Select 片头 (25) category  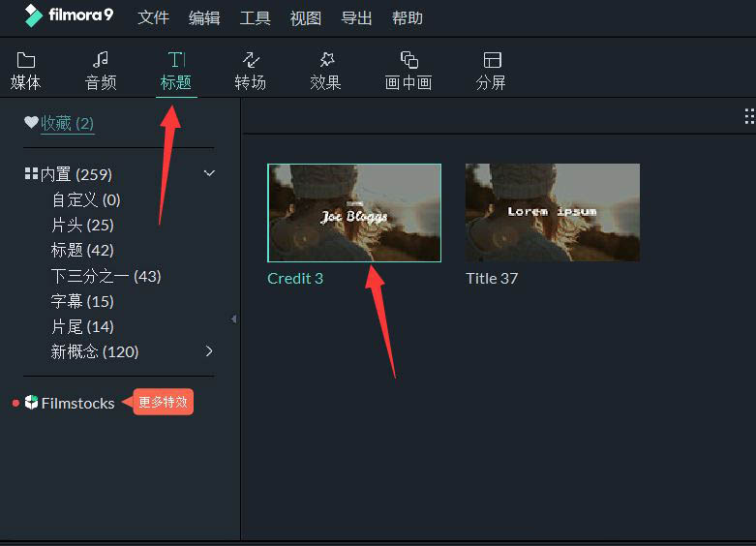pyautogui.click(x=82, y=225)
